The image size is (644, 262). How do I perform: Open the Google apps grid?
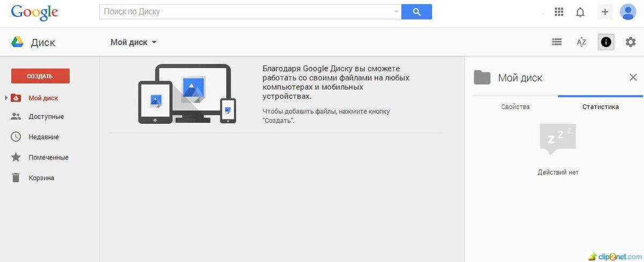(559, 12)
